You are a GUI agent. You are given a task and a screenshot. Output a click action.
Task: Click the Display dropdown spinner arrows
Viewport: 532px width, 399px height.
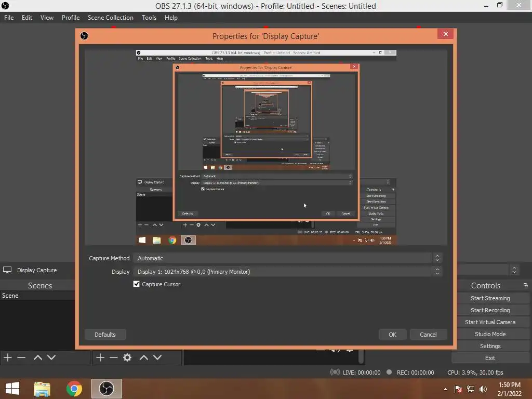tap(437, 272)
